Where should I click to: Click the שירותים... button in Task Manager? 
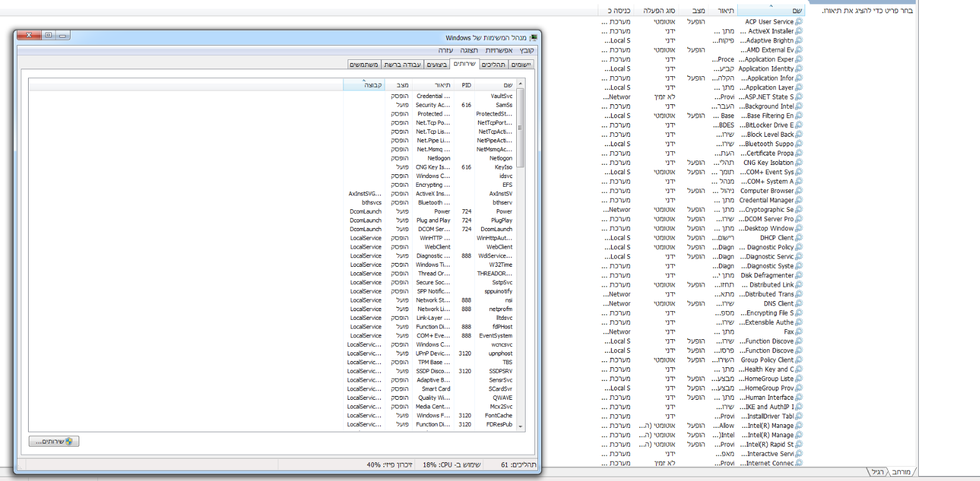54,441
